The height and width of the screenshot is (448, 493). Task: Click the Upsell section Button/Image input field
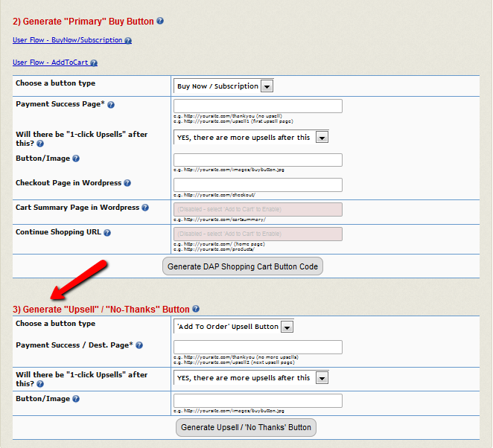pyautogui.click(x=258, y=400)
